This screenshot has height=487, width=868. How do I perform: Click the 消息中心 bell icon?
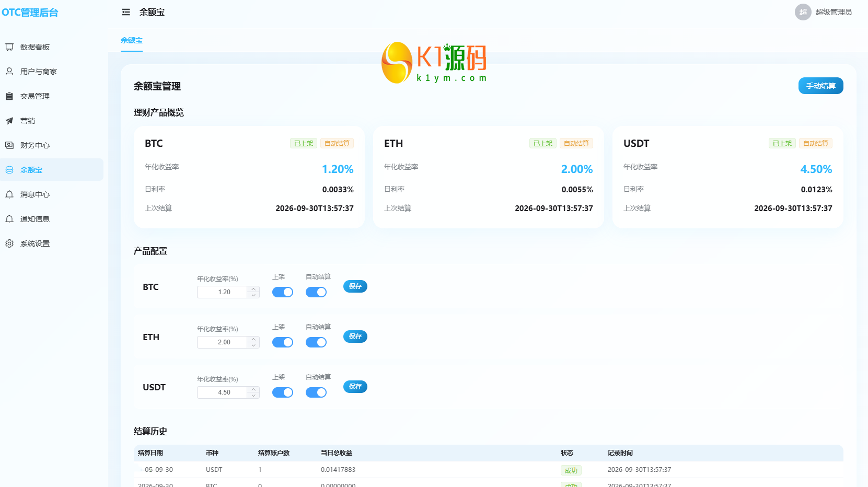(x=9, y=194)
